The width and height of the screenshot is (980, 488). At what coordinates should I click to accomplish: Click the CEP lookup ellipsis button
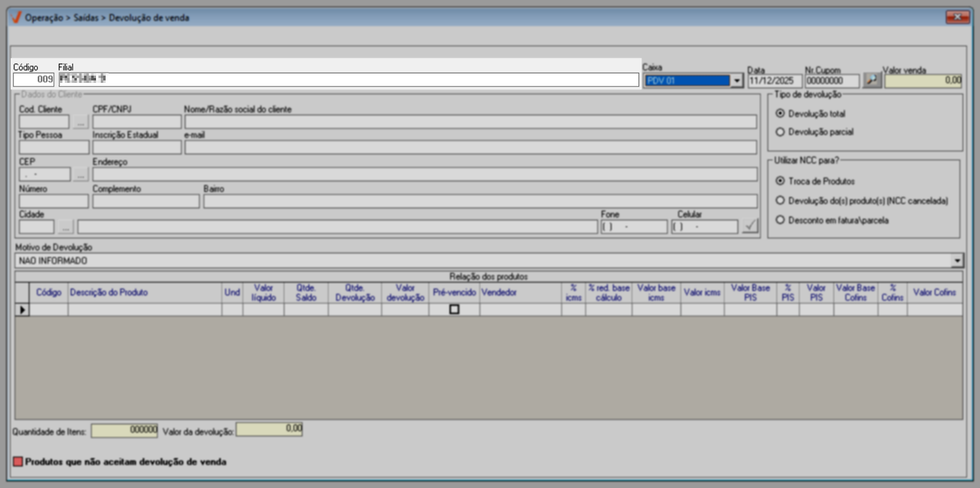click(x=80, y=175)
